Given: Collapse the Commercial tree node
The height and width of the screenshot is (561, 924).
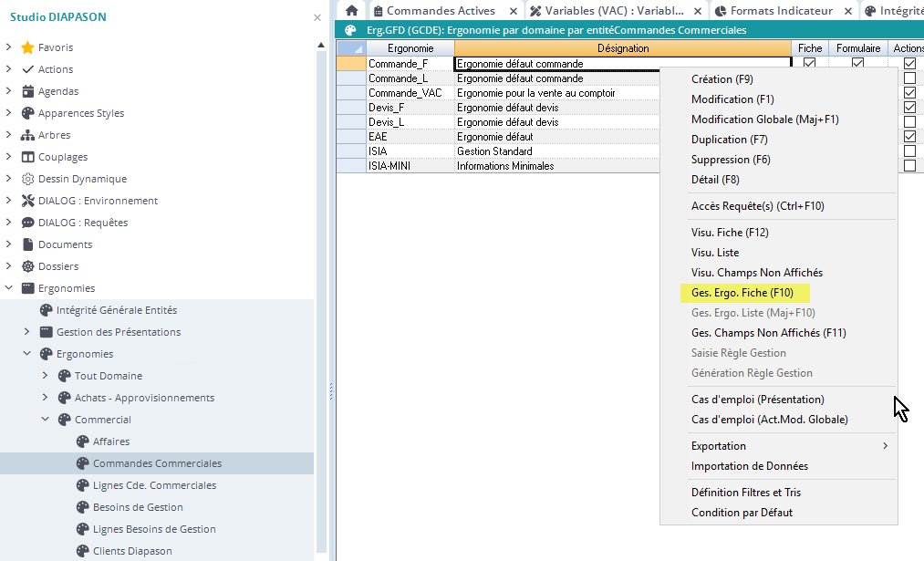Looking at the screenshot, I should pos(46,420).
